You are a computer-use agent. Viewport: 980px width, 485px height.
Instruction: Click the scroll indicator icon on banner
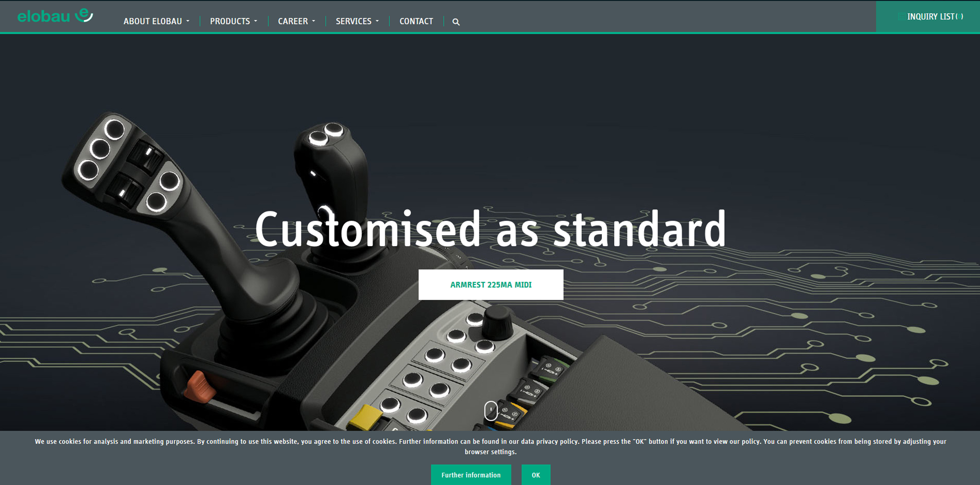[490, 409]
